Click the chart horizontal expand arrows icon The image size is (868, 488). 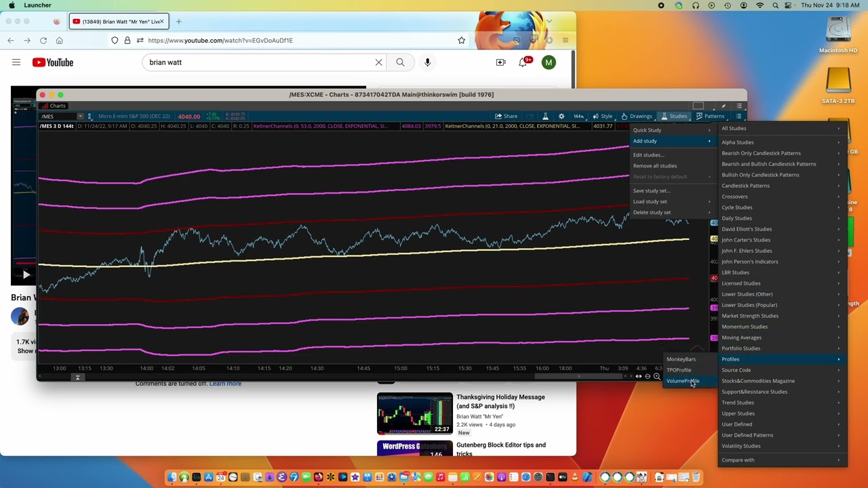(638, 376)
